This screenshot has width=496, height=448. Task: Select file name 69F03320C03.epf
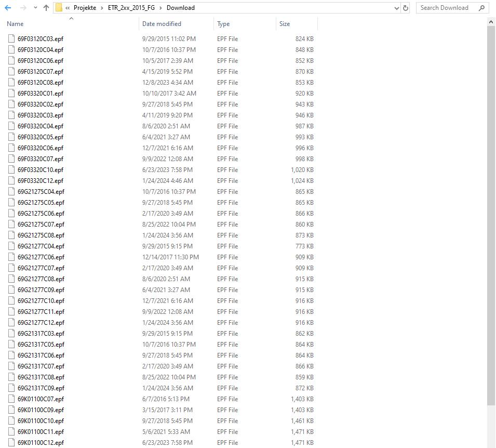(41, 115)
